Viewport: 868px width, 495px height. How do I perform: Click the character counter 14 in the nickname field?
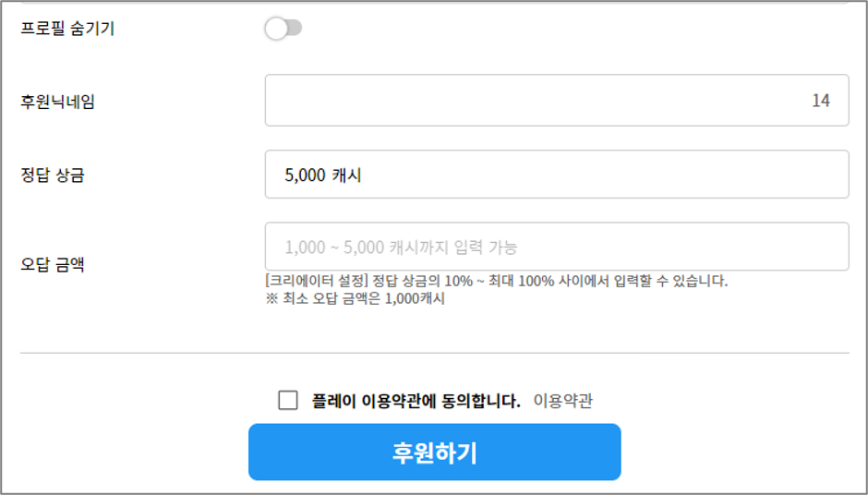coord(821,101)
